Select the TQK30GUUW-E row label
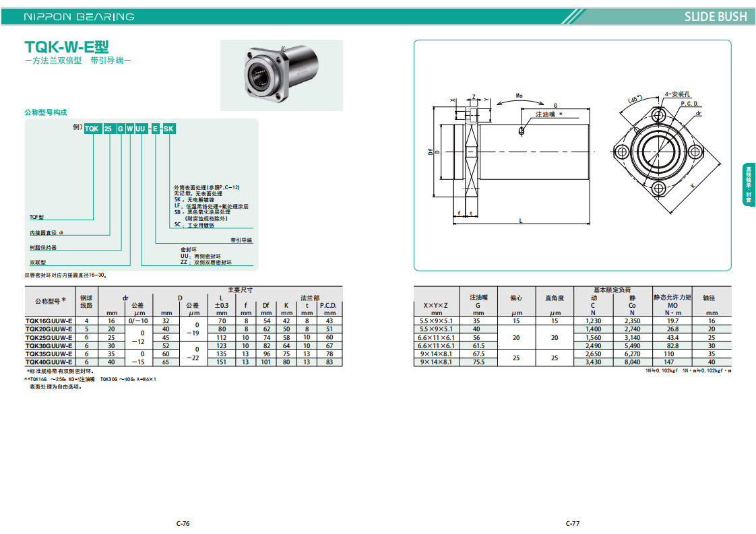The height and width of the screenshot is (534, 756). pyautogui.click(x=49, y=345)
